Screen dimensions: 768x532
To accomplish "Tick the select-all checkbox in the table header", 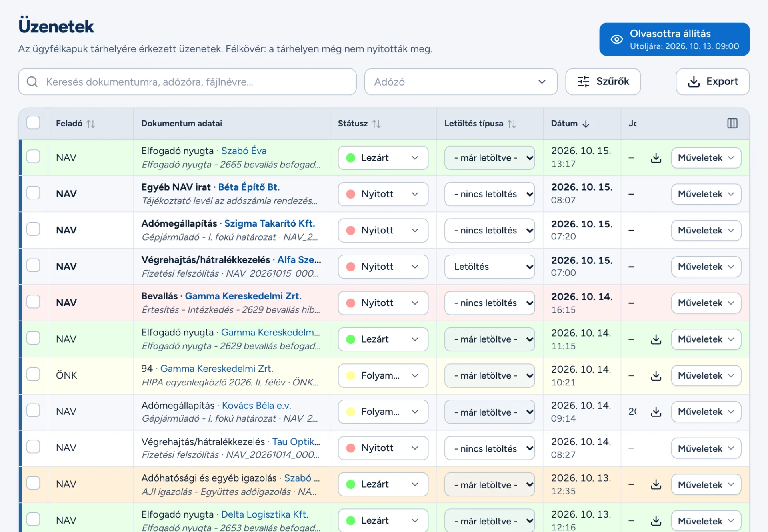I will 33,122.
